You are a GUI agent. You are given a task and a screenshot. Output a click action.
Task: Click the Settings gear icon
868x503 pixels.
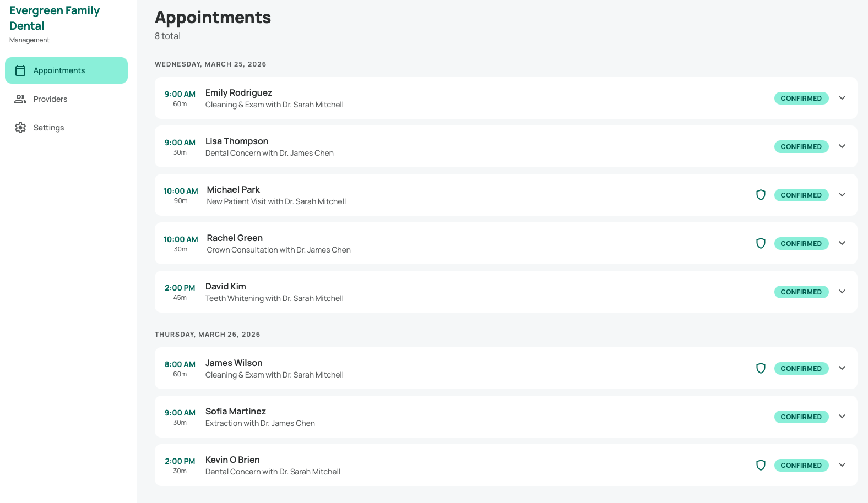point(20,128)
